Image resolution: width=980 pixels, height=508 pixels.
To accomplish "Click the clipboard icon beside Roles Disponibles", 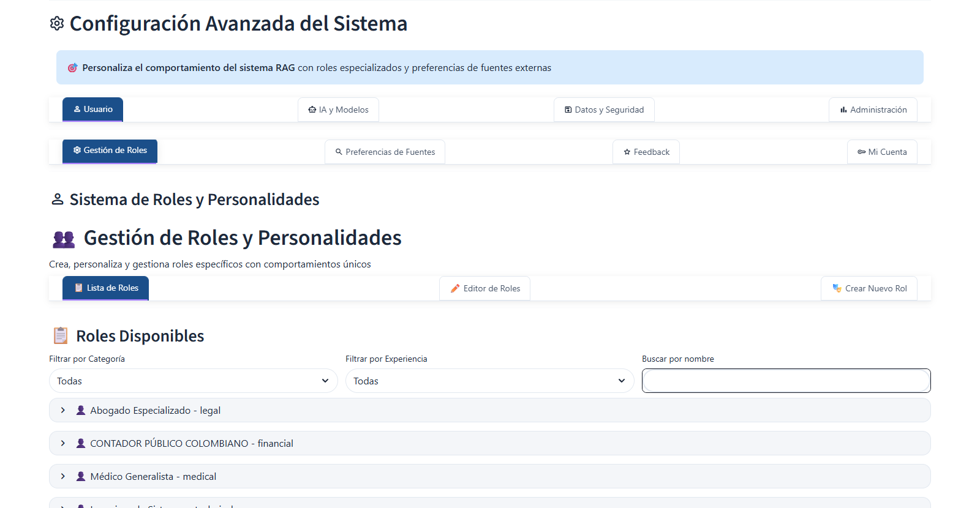I will tap(60, 336).
